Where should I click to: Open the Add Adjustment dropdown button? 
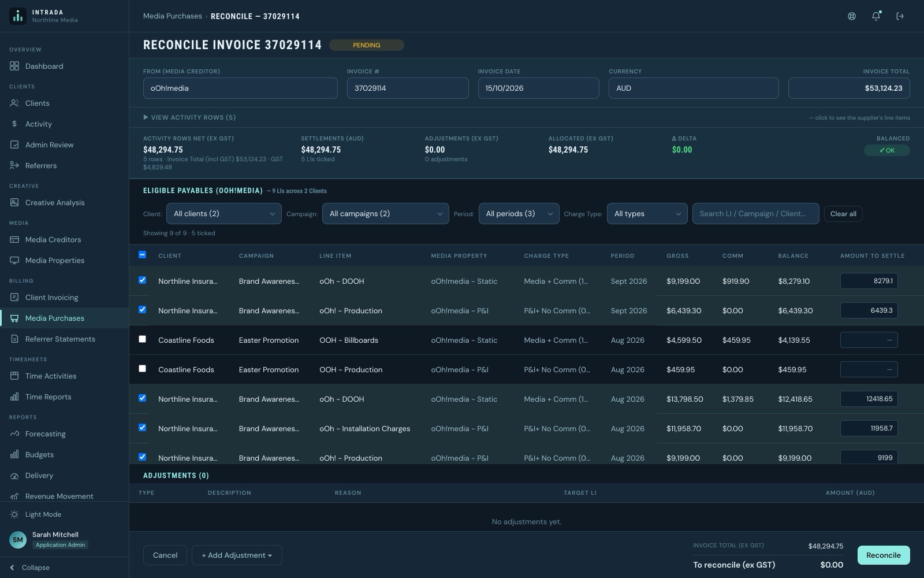pos(237,555)
